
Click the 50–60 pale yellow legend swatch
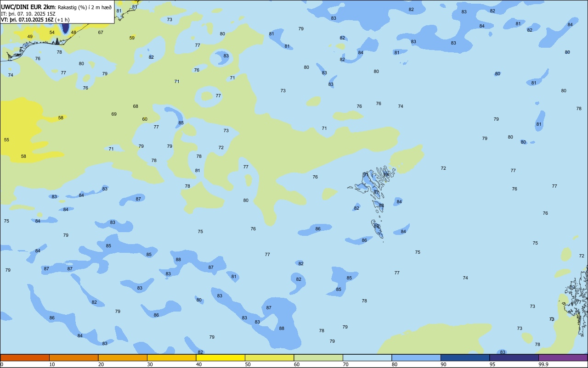(x=269, y=357)
